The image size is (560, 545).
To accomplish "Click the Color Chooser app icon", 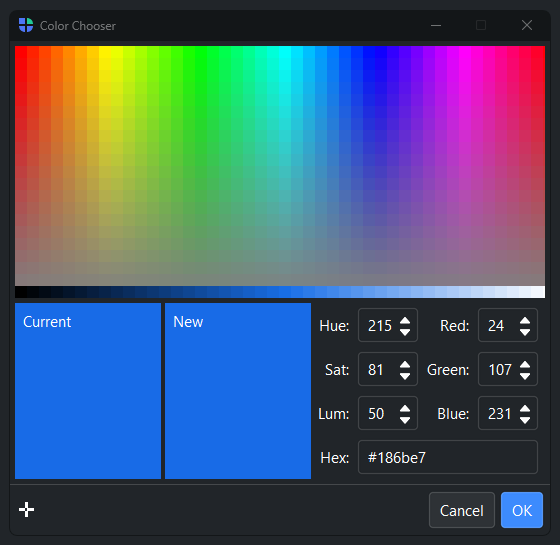I will [26, 25].
